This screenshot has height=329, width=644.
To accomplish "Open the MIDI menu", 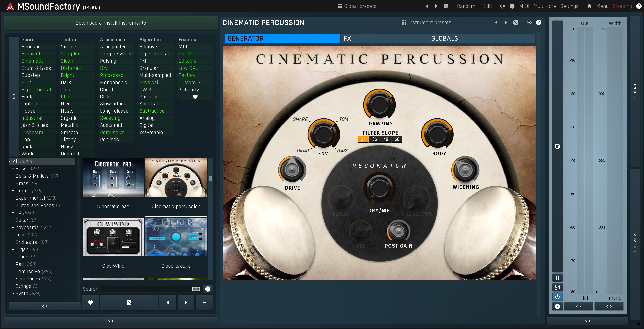I will [x=524, y=6].
